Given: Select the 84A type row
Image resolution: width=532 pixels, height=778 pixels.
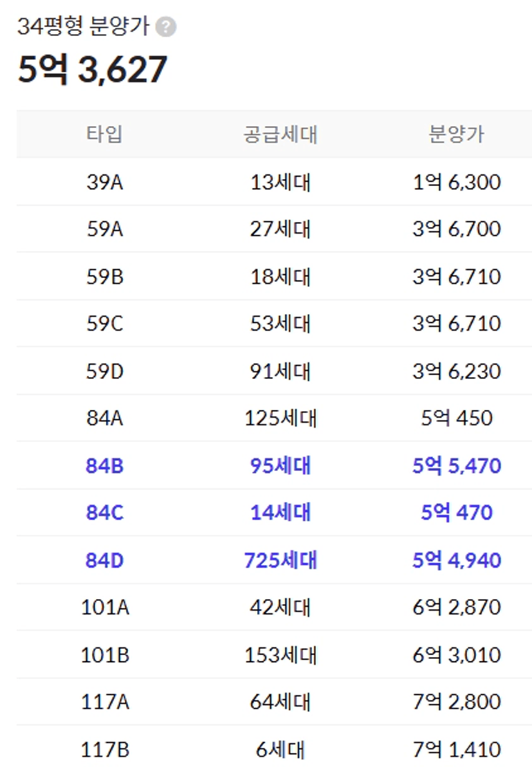Looking at the screenshot, I should (274, 418).
